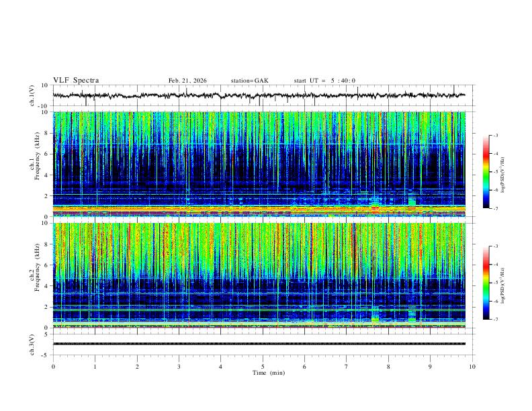Click the '8' frequency tick of ch.1 spectrogram
532x411 pixels.
tap(46, 133)
